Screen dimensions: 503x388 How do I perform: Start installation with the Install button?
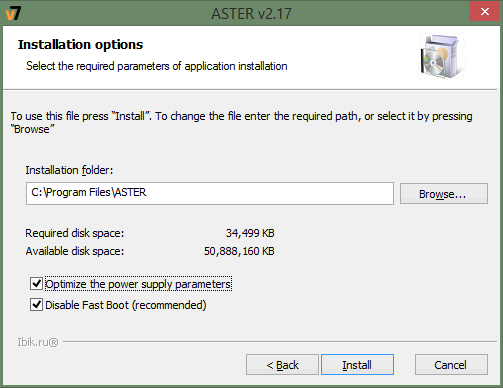coord(357,365)
